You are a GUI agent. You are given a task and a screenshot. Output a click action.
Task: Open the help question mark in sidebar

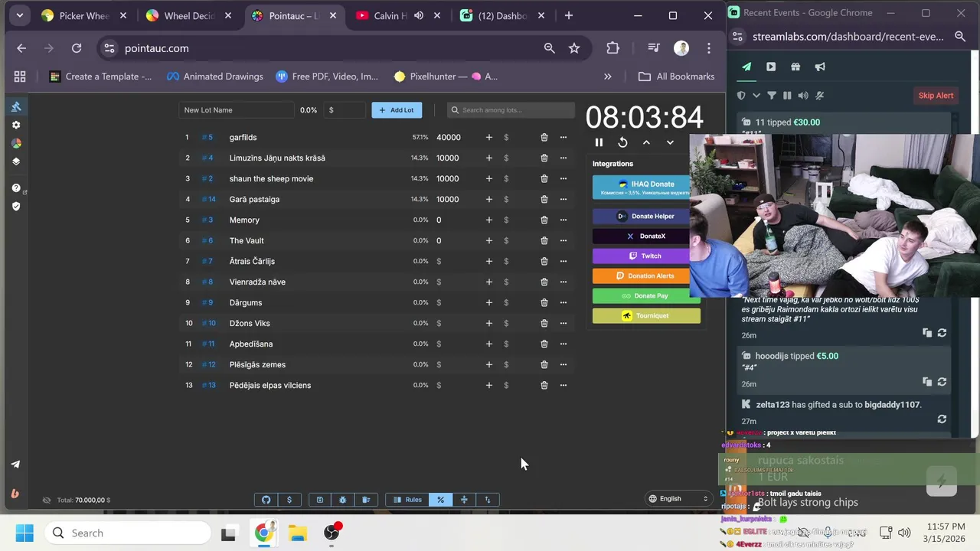click(16, 187)
